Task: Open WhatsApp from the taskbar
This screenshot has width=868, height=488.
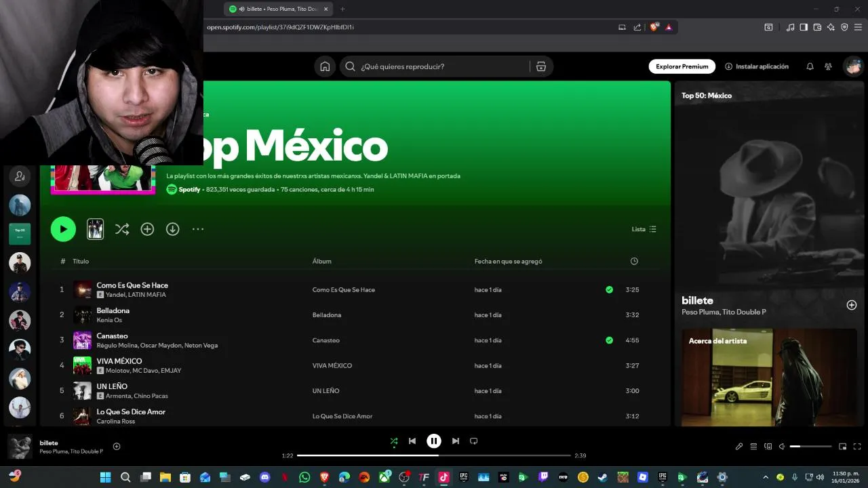Action: (304, 477)
